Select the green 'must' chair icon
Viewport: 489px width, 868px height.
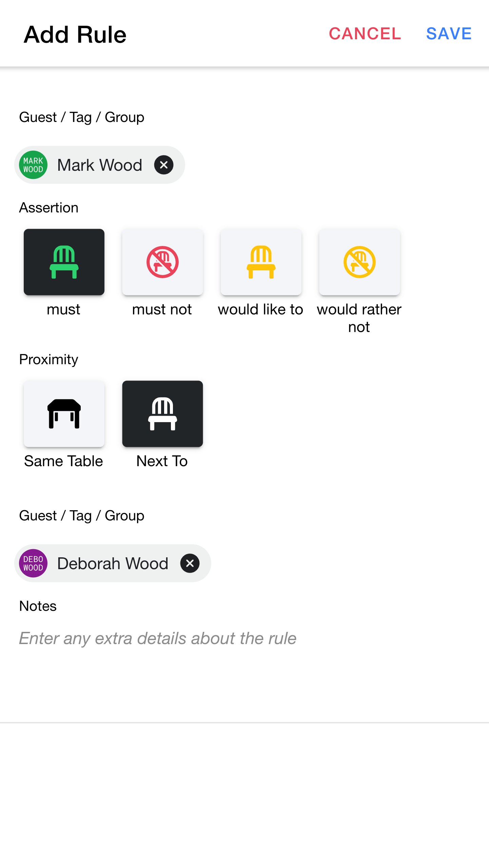coord(64,262)
